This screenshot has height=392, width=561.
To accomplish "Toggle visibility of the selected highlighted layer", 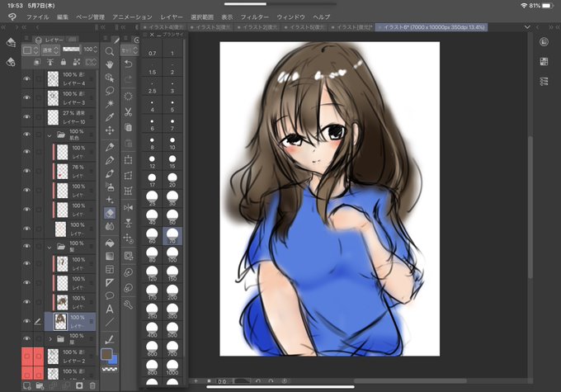I will pos(27,321).
